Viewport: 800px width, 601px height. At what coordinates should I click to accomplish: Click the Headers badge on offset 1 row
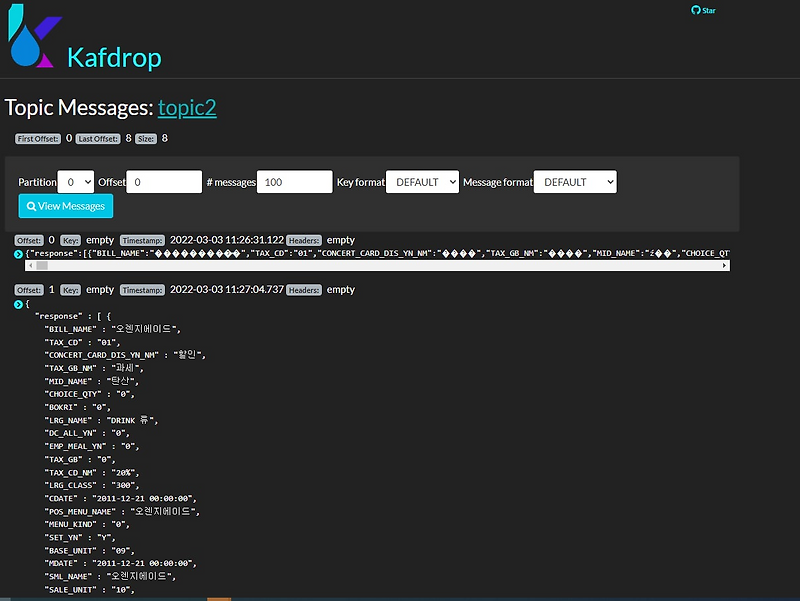point(304,289)
